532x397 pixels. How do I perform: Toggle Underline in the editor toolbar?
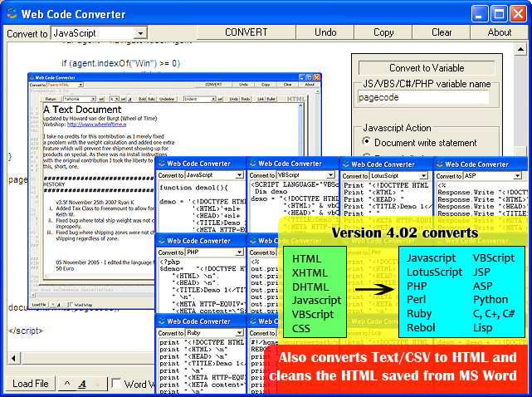[x=167, y=99]
